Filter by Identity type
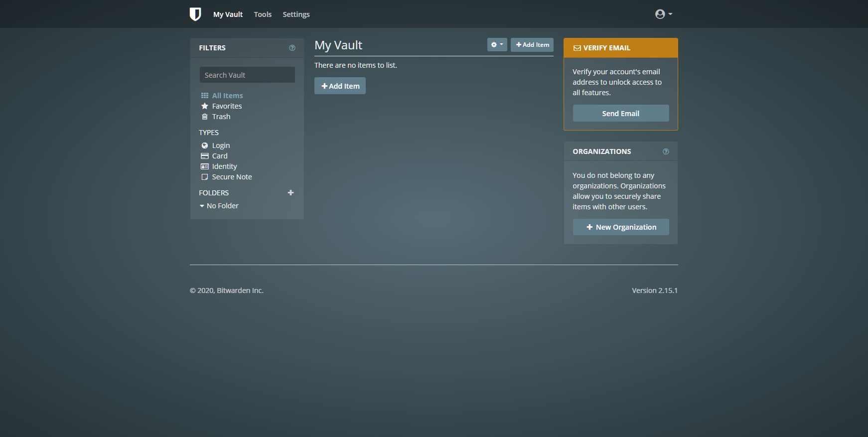Screen dimensions: 868x437 click(x=224, y=166)
